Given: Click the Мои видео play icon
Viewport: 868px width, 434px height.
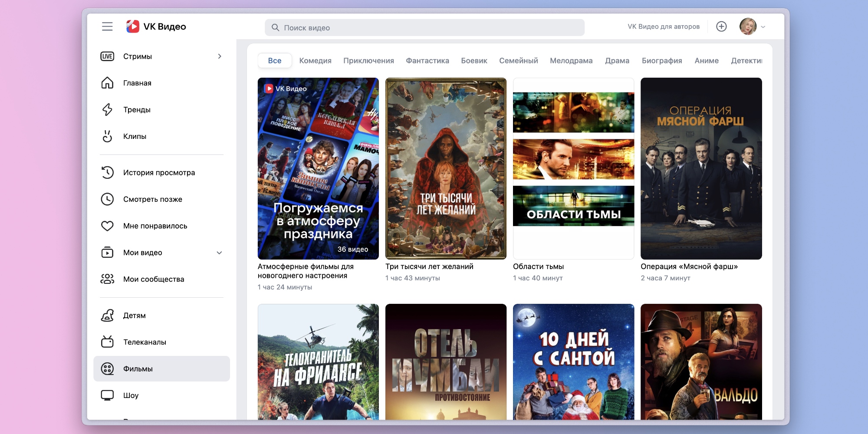Looking at the screenshot, I should click(107, 253).
